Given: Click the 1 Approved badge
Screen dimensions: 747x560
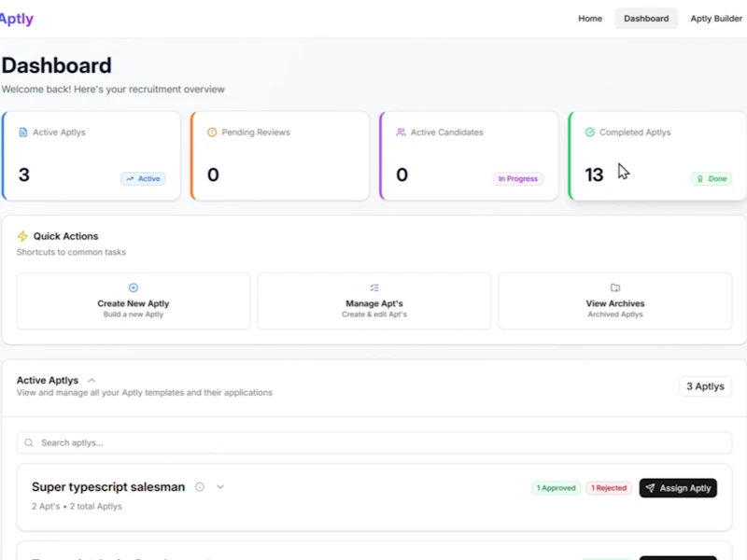Looking at the screenshot, I should (x=556, y=488).
